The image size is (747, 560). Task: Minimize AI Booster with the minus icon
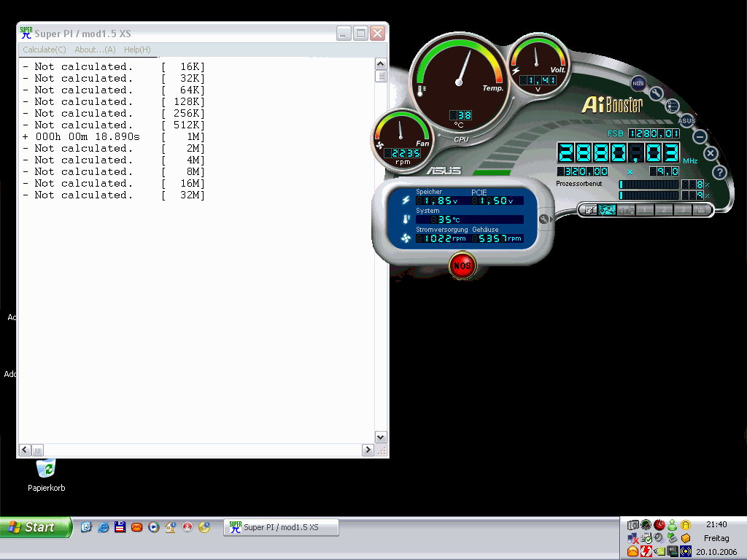click(x=700, y=137)
